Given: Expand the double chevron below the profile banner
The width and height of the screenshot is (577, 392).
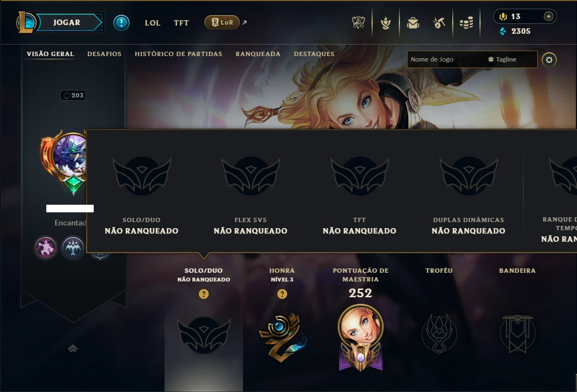Looking at the screenshot, I should click(73, 348).
